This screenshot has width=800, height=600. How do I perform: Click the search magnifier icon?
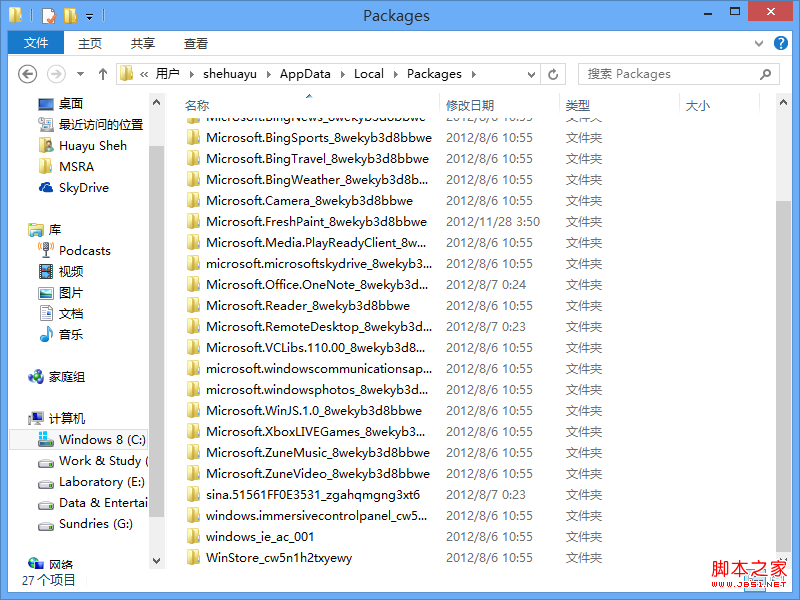click(x=765, y=74)
